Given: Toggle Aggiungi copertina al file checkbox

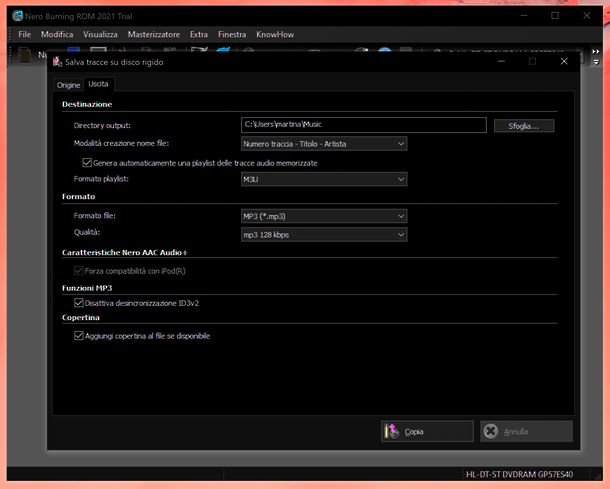Looking at the screenshot, I should pyautogui.click(x=79, y=335).
